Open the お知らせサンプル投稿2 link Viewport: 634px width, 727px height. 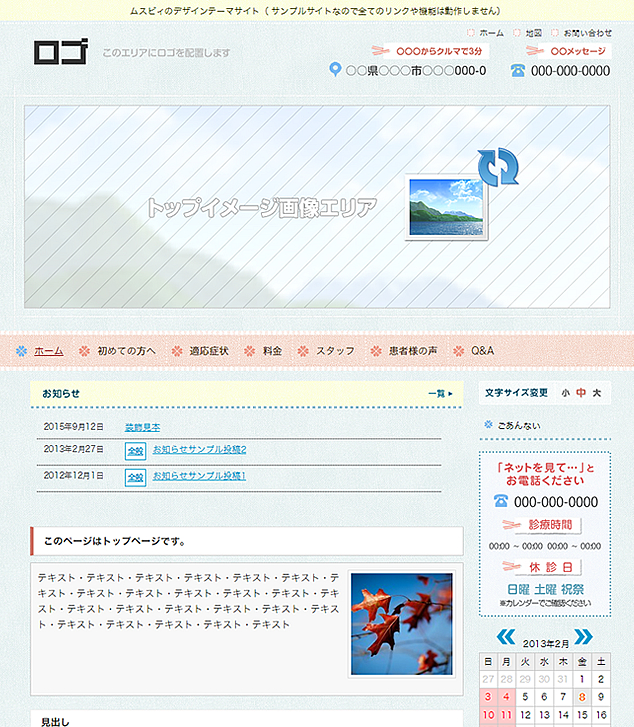pyautogui.click(x=199, y=449)
